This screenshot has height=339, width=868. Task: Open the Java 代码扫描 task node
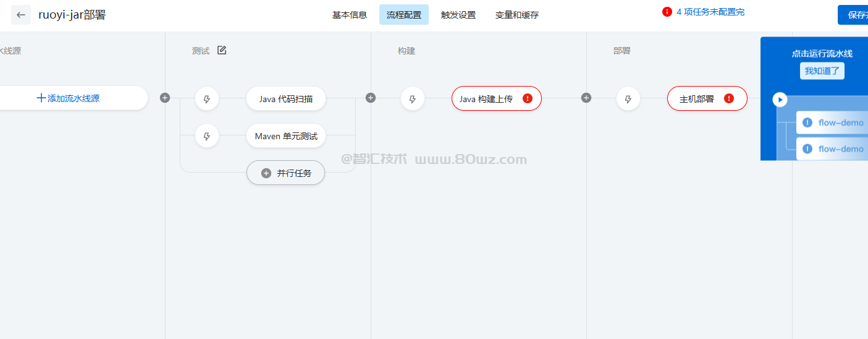(286, 98)
